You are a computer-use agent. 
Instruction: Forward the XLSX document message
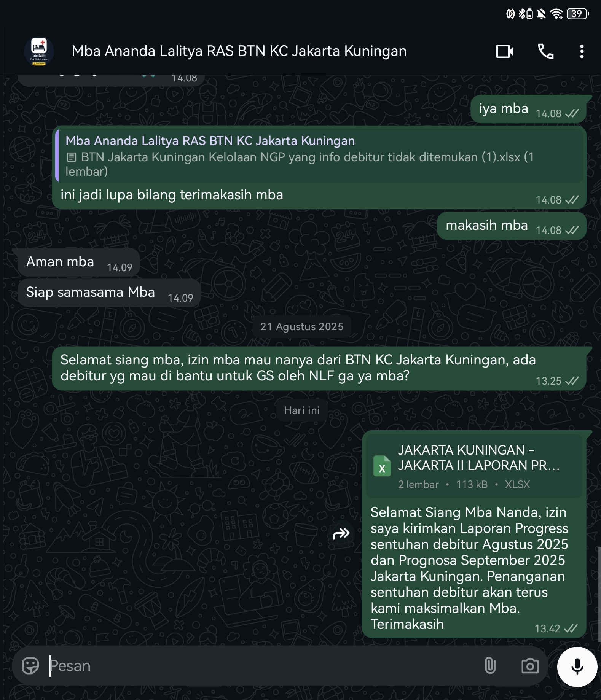[341, 534]
